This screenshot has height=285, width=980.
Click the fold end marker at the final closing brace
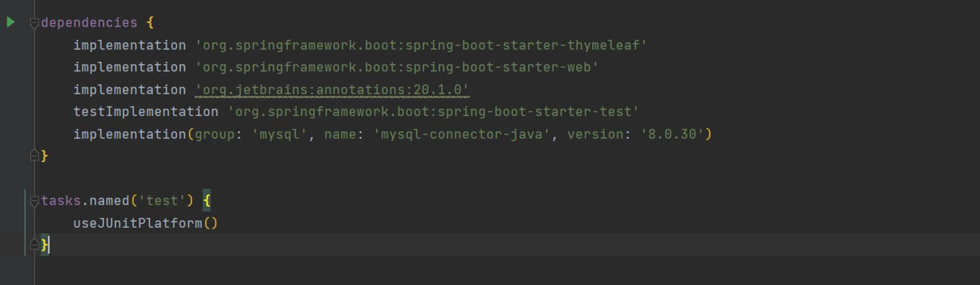(x=34, y=244)
